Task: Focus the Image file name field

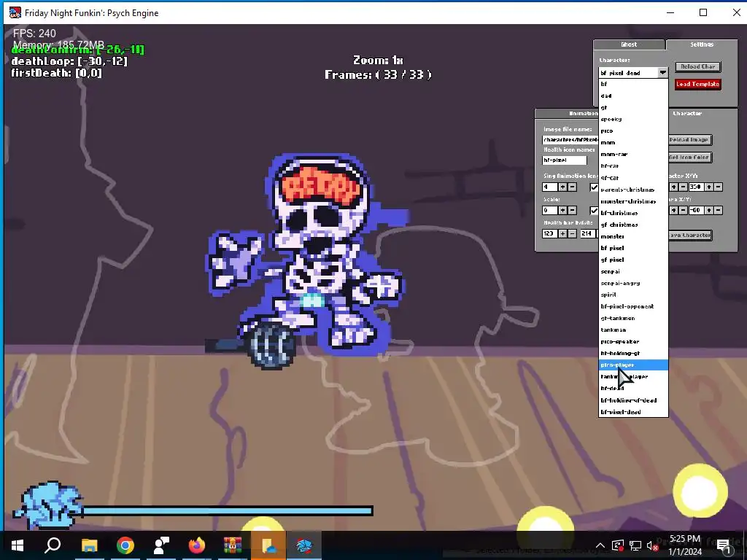Action: [x=570, y=139]
